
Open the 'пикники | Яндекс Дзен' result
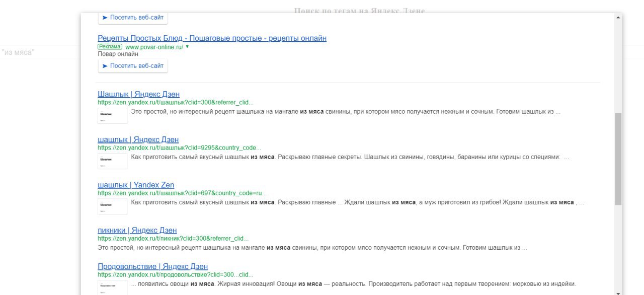[137, 230]
